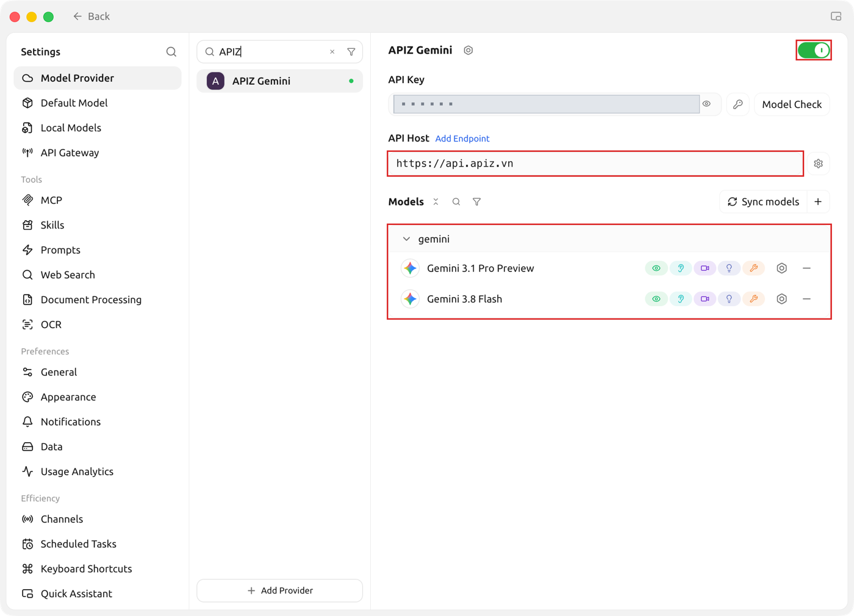Go Back from settings

[x=91, y=16]
